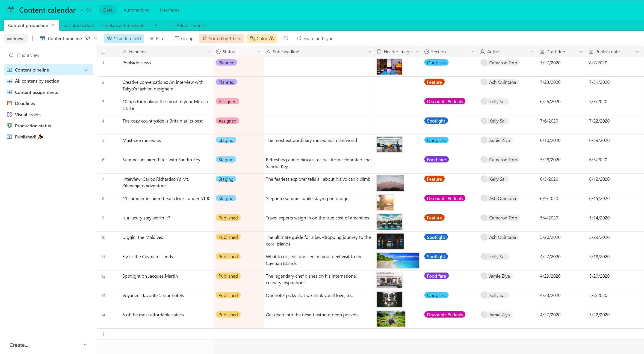
Task: Switch to the Automations tab
Action: 136,10
